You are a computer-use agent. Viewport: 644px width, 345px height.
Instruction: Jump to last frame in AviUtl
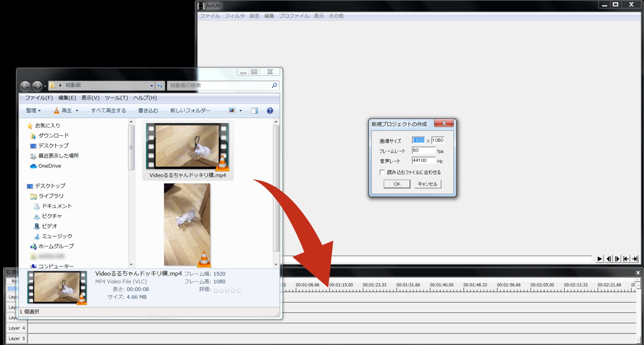635,259
